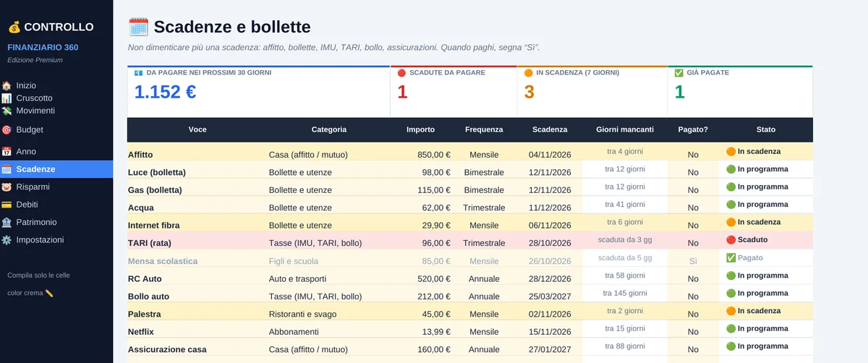Click the money bag logo icon
The image size is (868, 363).
coord(14,27)
